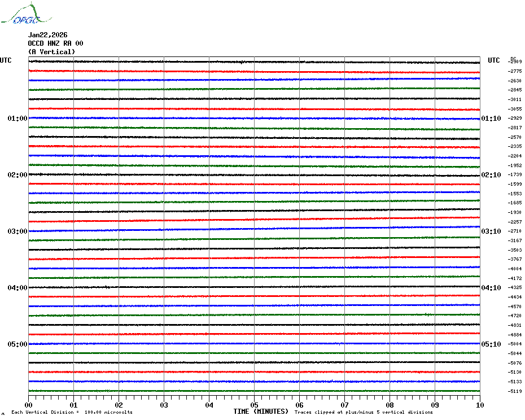Click the Jan22,2026 date label
Image resolution: width=525 pixels, height=420 pixels.
[47, 35]
